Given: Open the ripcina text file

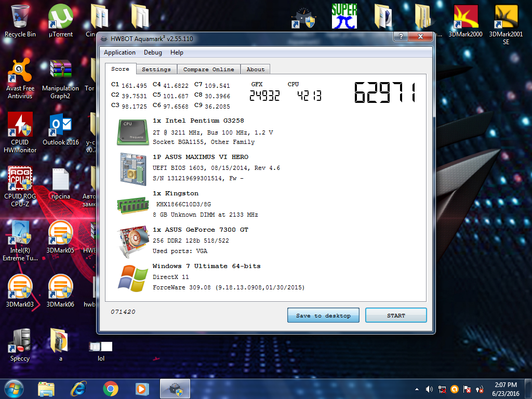Looking at the screenshot, I should coord(60,183).
